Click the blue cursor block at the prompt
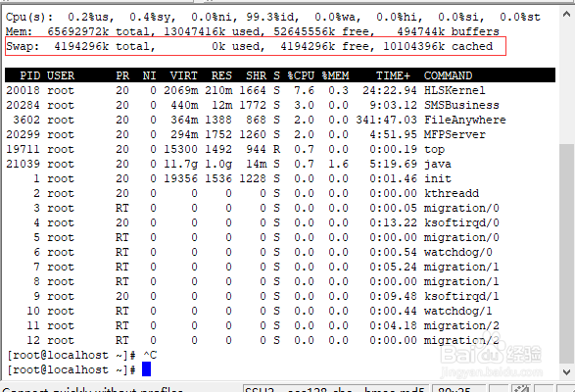The height and width of the screenshot is (392, 575). (146, 368)
